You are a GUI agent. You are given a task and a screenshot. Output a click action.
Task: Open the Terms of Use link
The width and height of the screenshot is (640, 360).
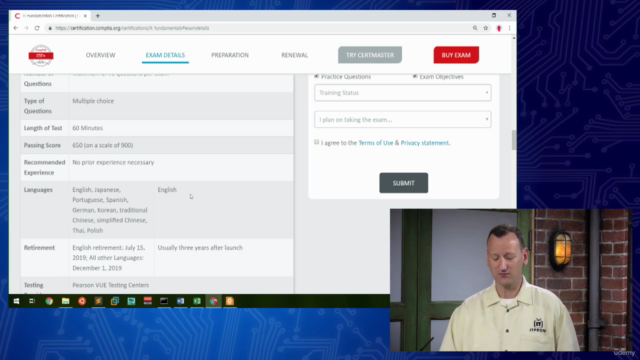pos(376,143)
